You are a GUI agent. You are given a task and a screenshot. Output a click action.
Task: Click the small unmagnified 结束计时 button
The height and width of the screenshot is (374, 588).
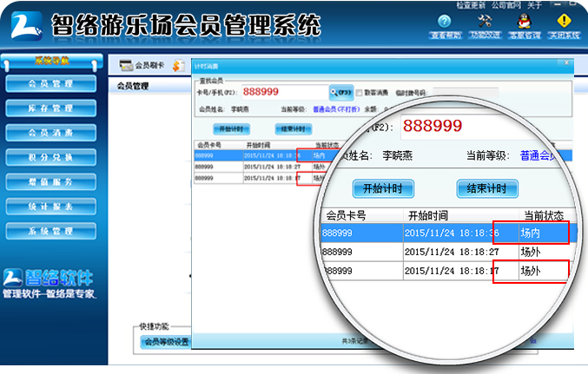pos(294,129)
